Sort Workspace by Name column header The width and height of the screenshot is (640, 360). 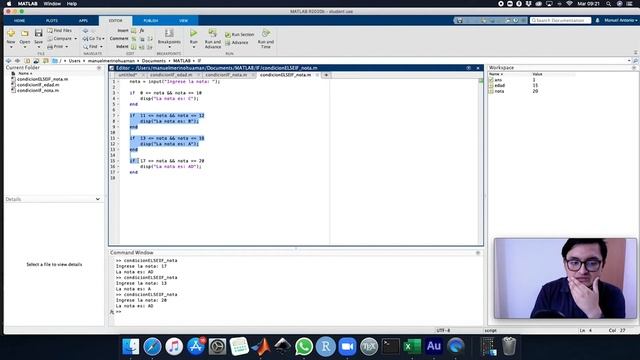[x=496, y=74]
